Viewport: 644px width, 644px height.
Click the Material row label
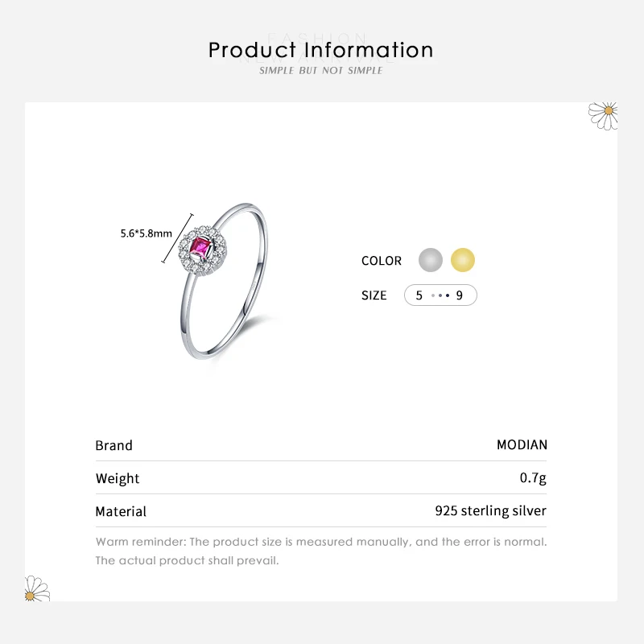tap(121, 511)
